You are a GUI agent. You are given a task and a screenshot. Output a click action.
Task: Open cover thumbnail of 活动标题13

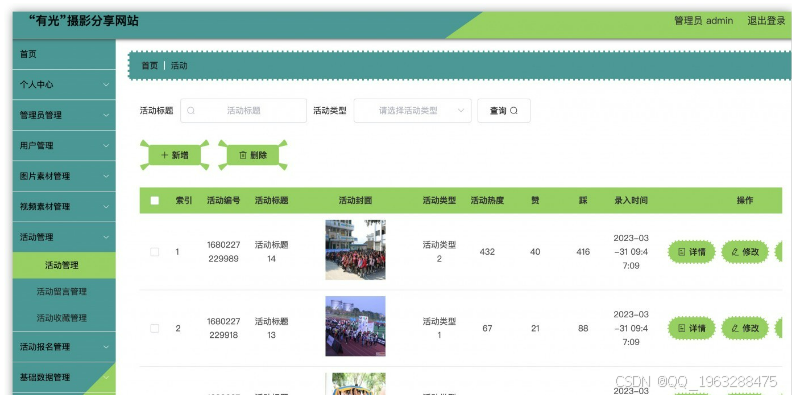click(355, 326)
